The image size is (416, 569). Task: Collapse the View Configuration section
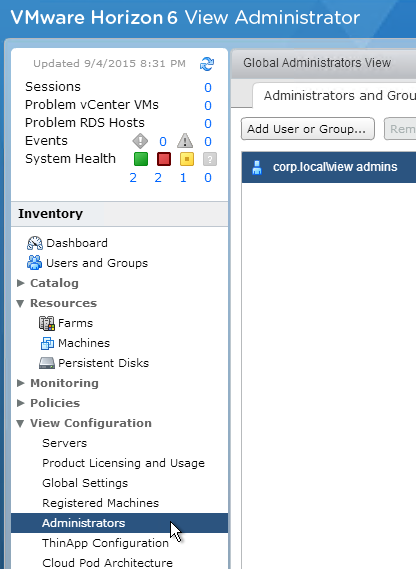pos(20,423)
